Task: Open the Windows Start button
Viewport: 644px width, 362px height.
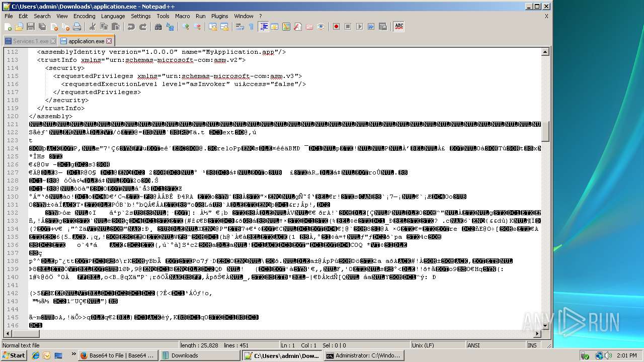Action: (x=14, y=355)
